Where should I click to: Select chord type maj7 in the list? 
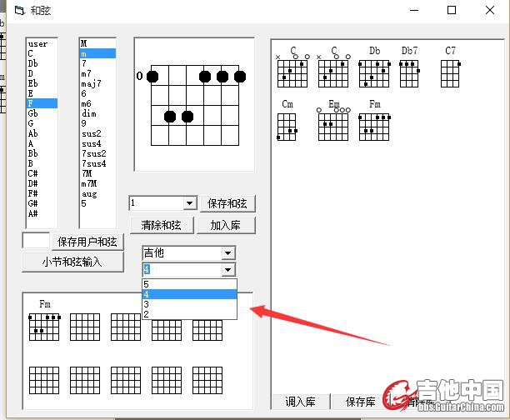90,83
